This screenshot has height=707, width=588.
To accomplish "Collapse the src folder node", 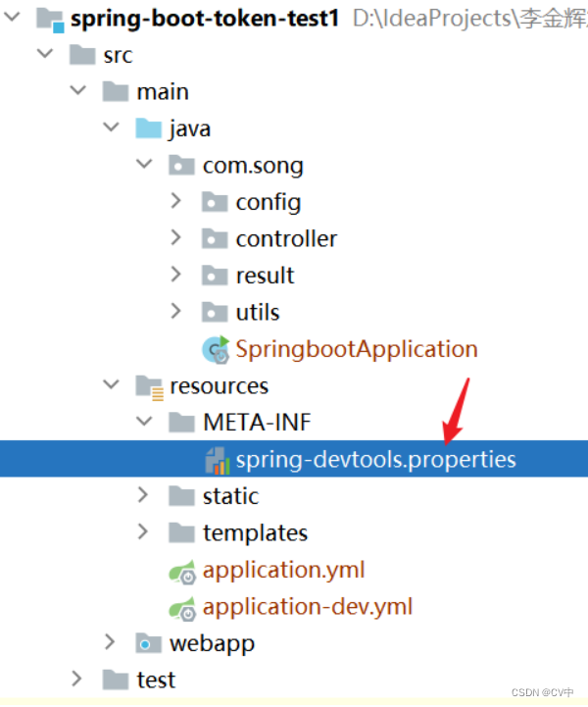I will point(45,54).
